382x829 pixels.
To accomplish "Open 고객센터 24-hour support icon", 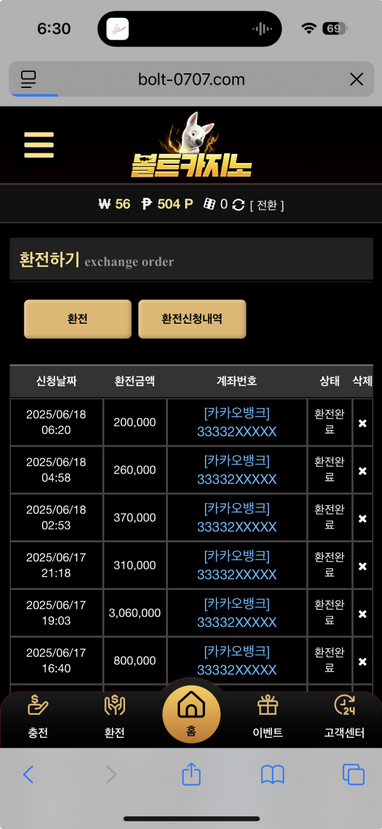I will 344,717.
